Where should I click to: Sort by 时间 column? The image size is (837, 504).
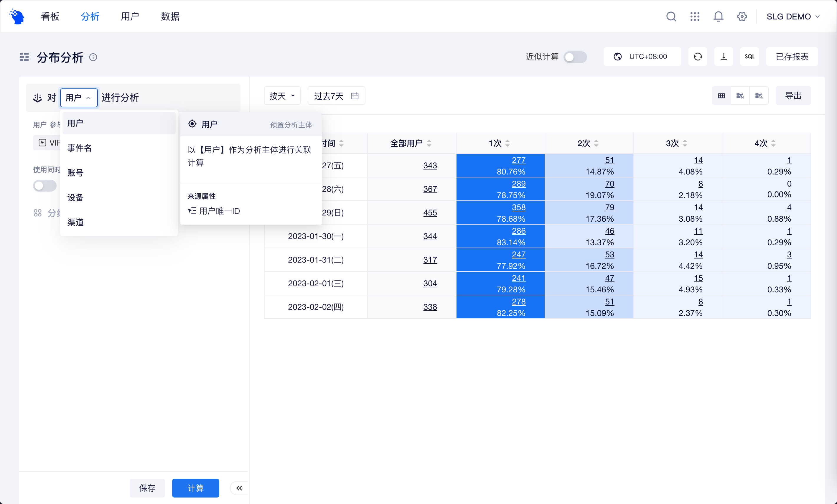point(341,143)
